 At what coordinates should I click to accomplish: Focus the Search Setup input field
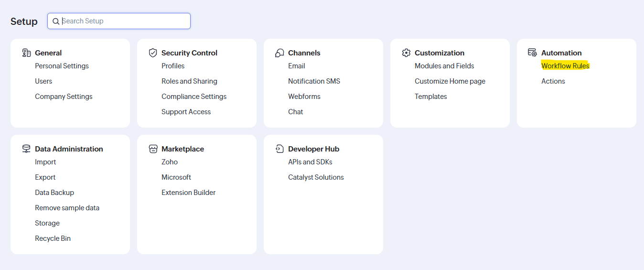click(x=124, y=21)
